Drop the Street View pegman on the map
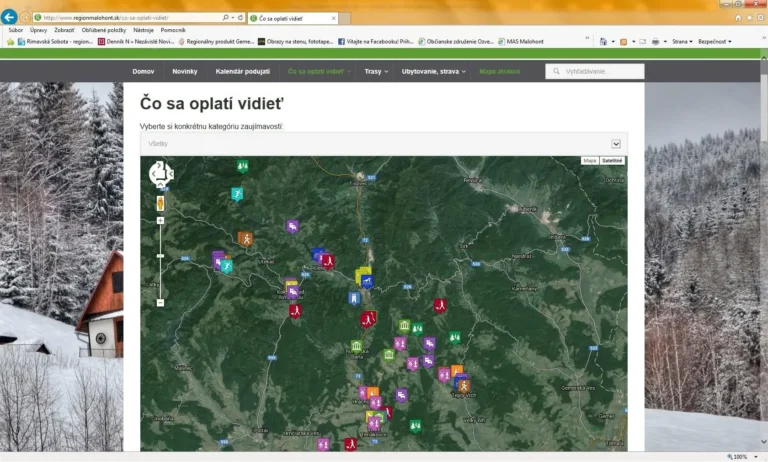768x462 pixels. click(160, 203)
